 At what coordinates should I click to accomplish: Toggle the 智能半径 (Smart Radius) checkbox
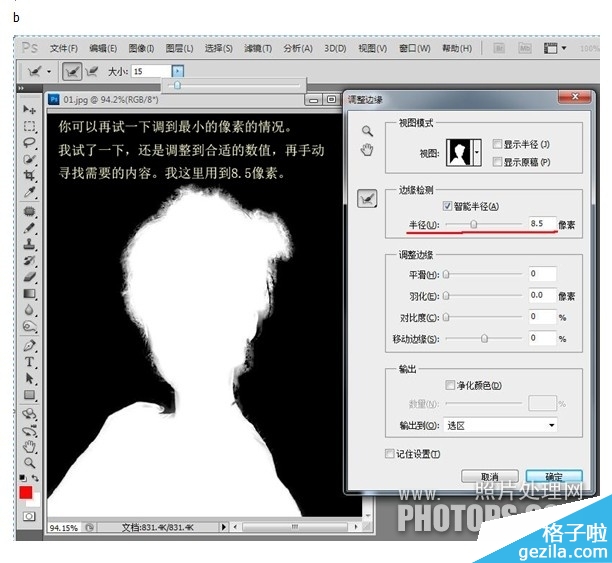click(446, 205)
